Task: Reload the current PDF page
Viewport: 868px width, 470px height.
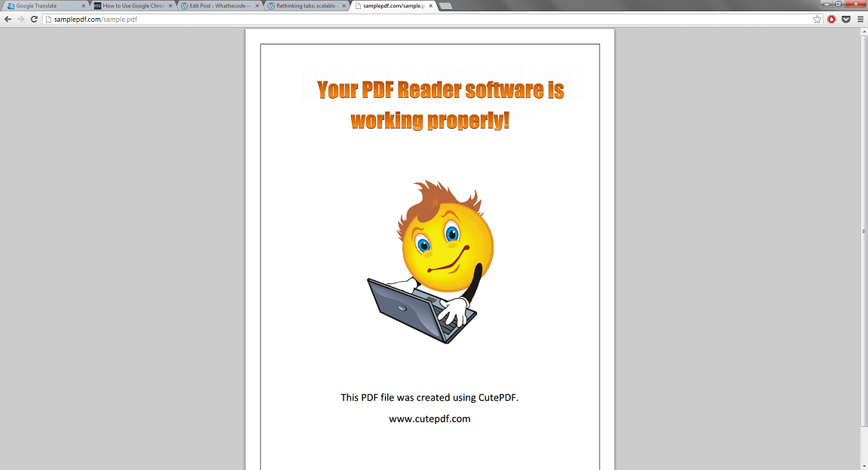Action: (x=34, y=19)
